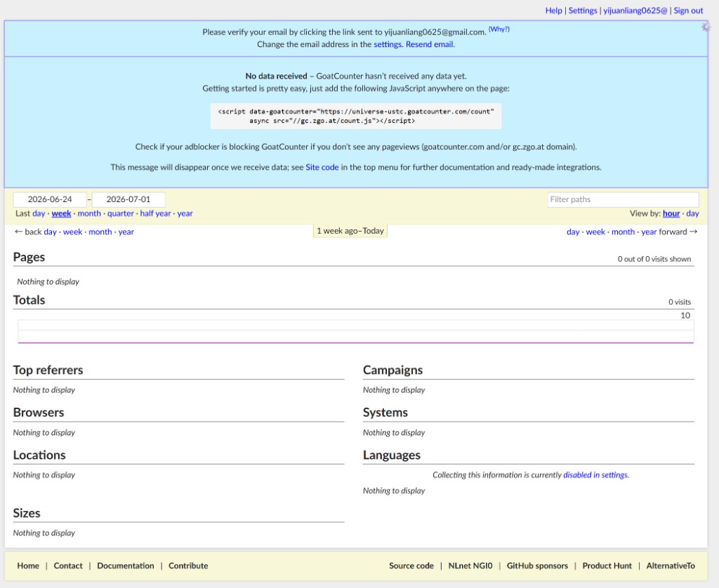The height and width of the screenshot is (588, 719).
Task: Click the Top referrers heading
Action: click(x=48, y=370)
